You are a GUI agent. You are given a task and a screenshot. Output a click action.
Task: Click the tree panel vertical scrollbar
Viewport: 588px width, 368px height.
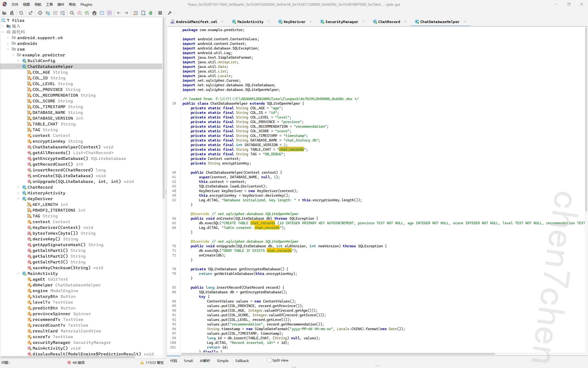(x=164, y=109)
